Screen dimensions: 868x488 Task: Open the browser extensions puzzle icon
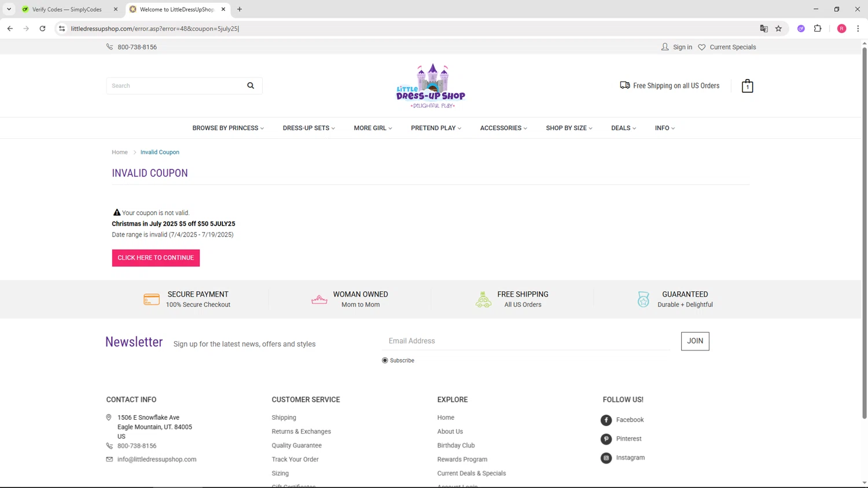point(818,28)
